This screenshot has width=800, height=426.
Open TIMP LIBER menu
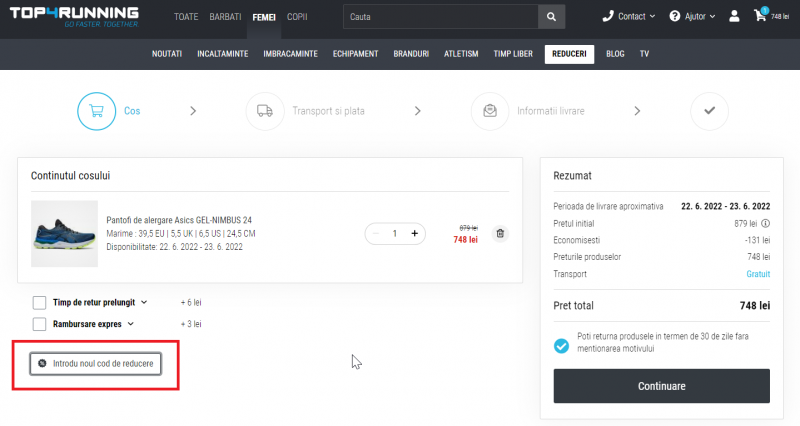(x=513, y=54)
